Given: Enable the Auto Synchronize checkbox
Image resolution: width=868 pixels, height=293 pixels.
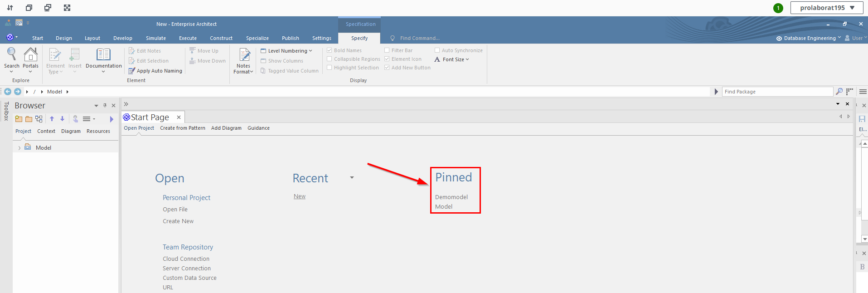Looking at the screenshot, I should point(437,50).
